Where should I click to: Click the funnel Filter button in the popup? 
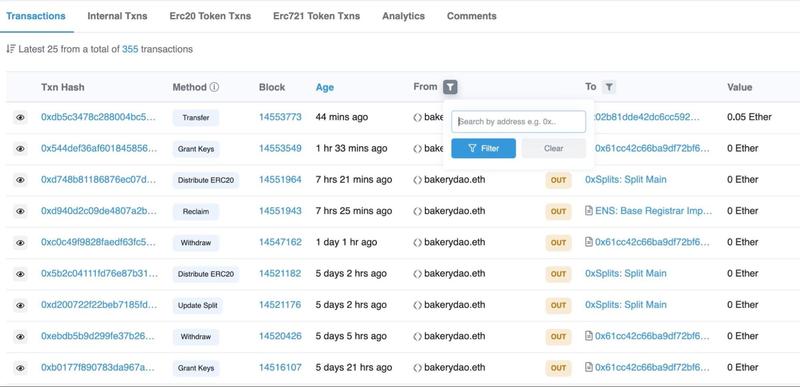tap(483, 148)
